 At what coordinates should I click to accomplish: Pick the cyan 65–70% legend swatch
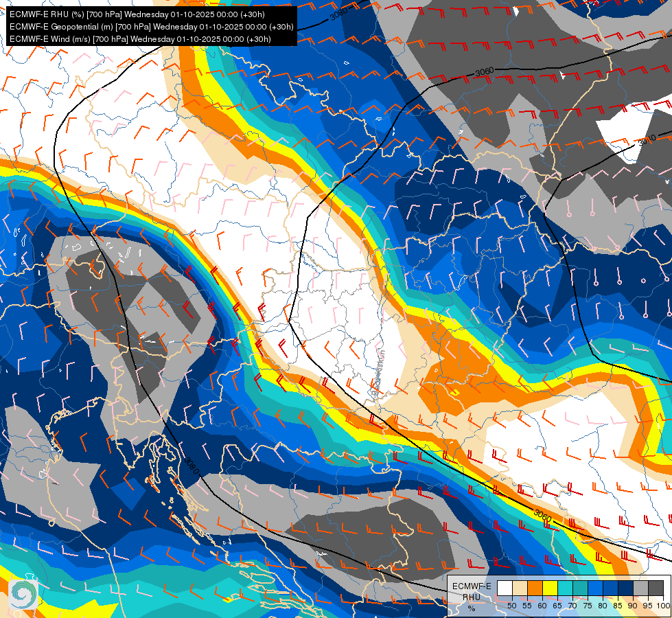[x=566, y=588]
